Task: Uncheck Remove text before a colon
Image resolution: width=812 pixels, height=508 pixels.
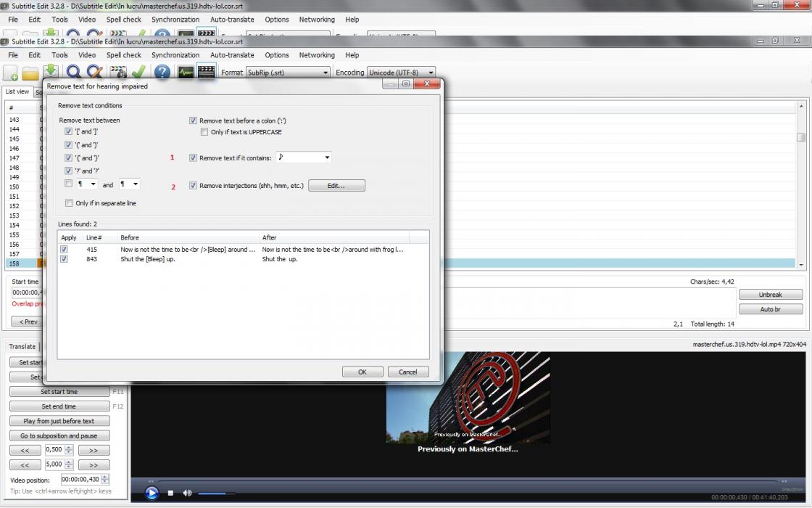Action: coord(193,121)
